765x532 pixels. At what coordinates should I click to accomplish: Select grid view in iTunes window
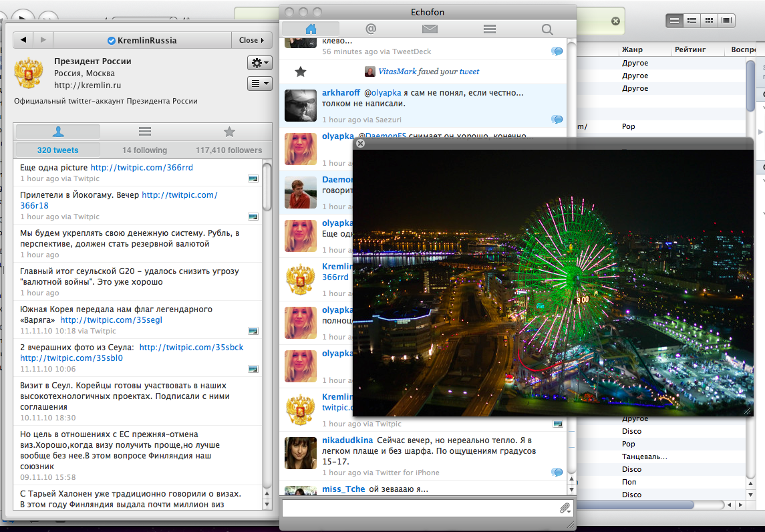click(x=710, y=21)
